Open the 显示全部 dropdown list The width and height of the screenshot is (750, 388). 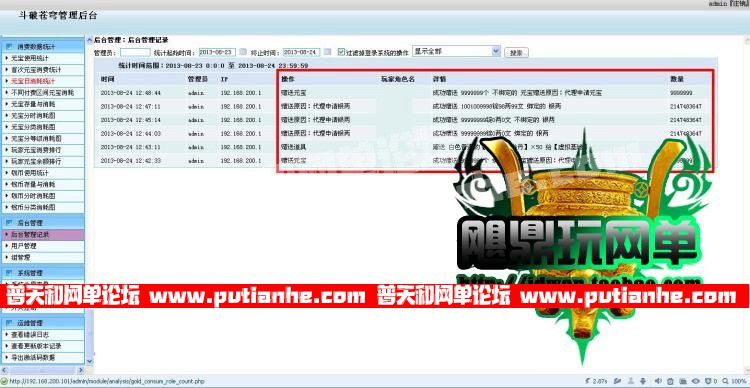pos(456,51)
